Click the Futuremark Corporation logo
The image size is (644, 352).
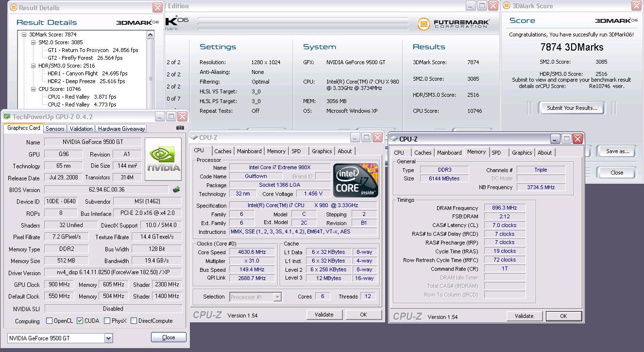coord(454,23)
